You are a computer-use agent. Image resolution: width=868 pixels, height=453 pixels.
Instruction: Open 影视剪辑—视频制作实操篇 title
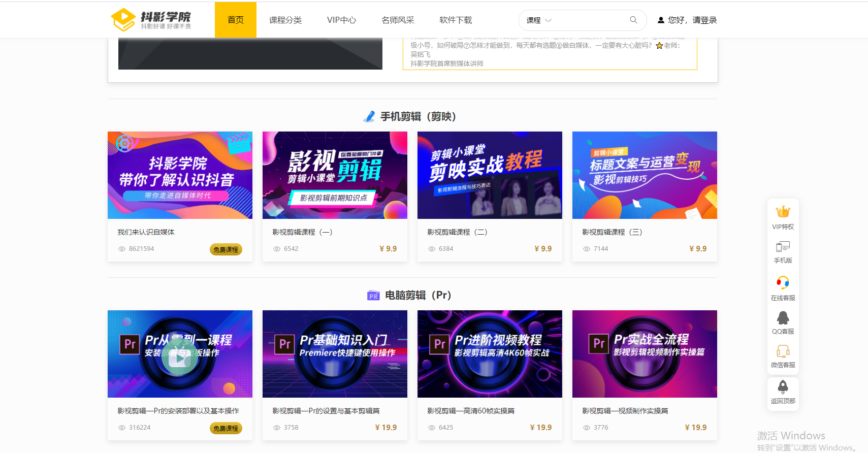625,411
